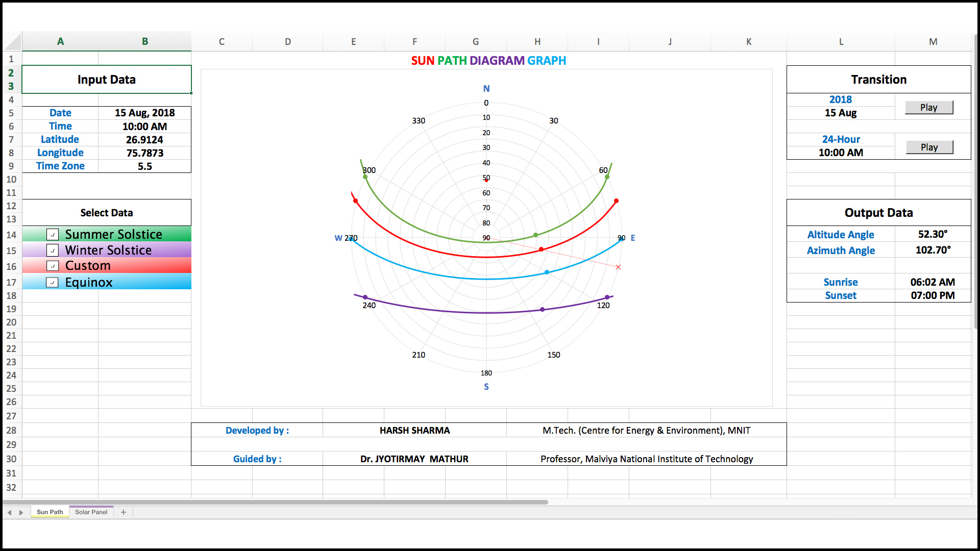Toggle the Winter Solstice checkbox
This screenshot has height=551, width=980.
[53, 251]
